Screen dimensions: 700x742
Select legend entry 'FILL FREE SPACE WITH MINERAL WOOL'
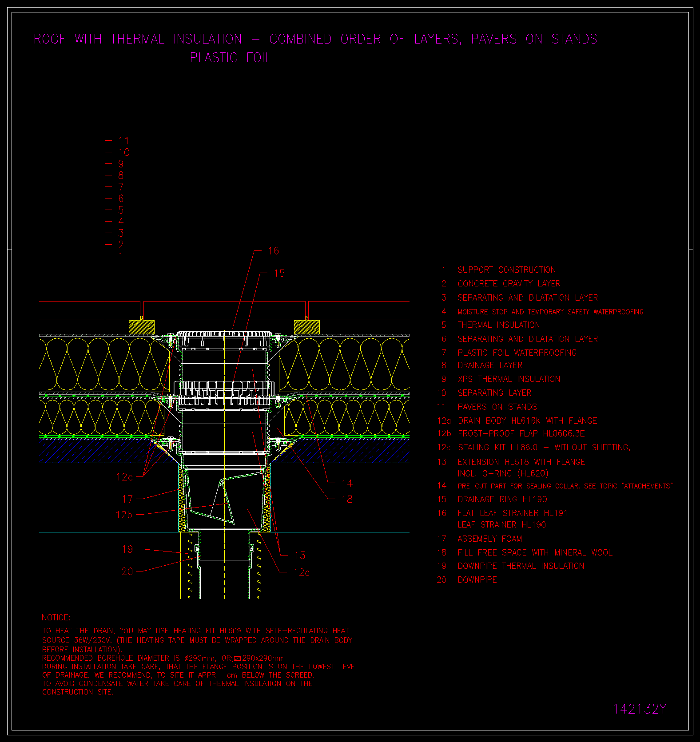point(535,553)
